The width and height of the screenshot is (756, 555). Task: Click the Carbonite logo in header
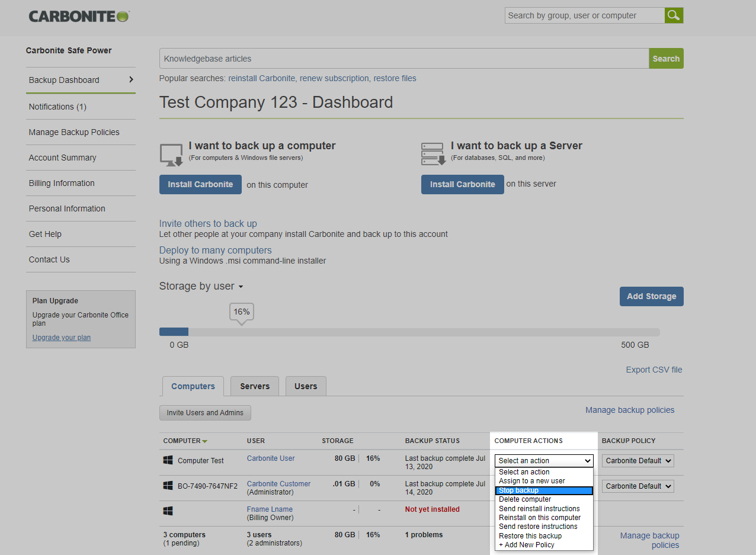(79, 16)
